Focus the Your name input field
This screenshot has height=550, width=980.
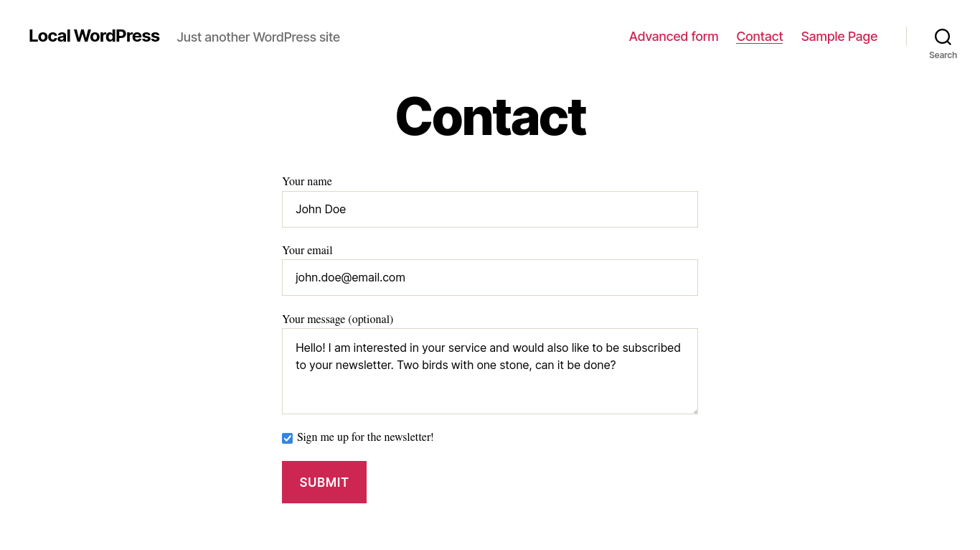click(x=489, y=209)
